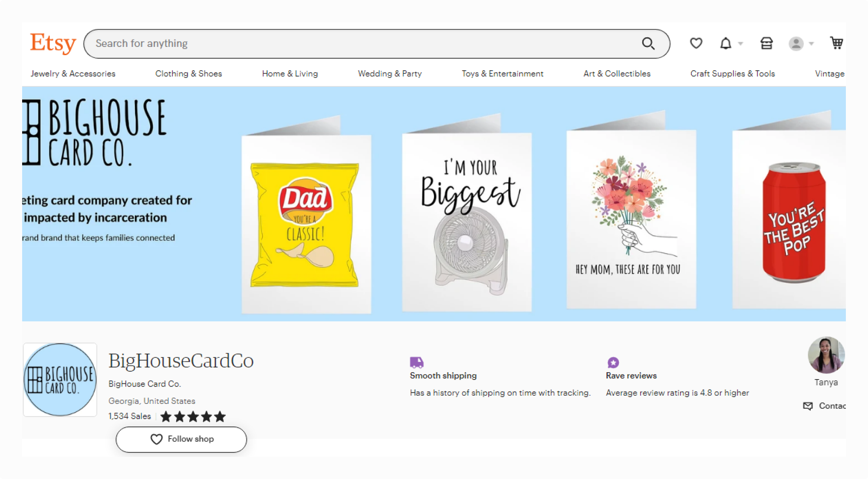Click the five-star shop rating
The image size is (868, 479).
click(x=193, y=416)
